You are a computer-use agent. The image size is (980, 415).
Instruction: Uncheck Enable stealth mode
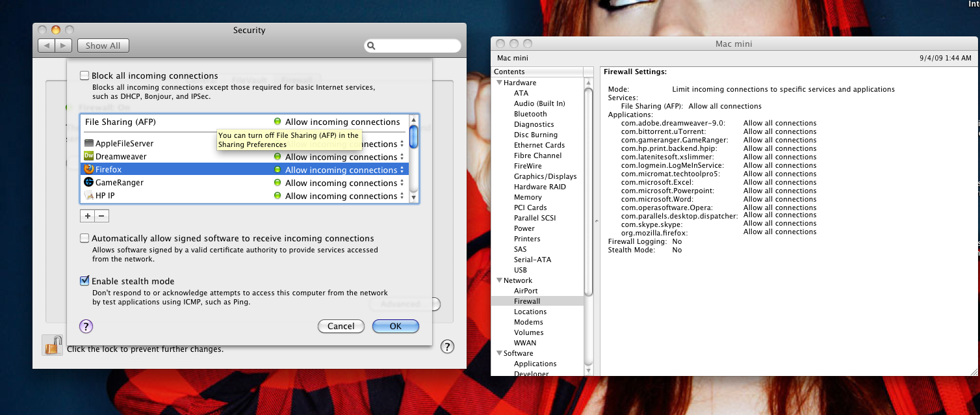click(x=84, y=281)
